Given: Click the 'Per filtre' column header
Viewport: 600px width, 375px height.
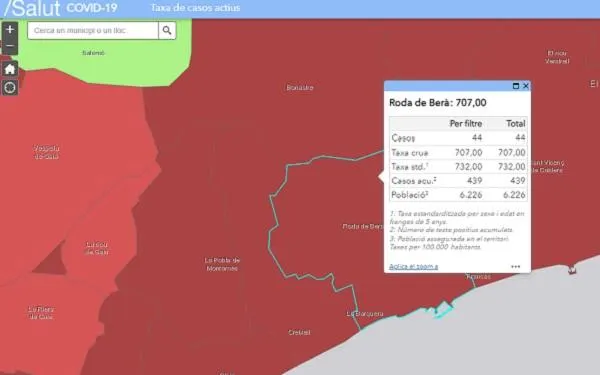Looking at the screenshot, I should click(466, 123).
